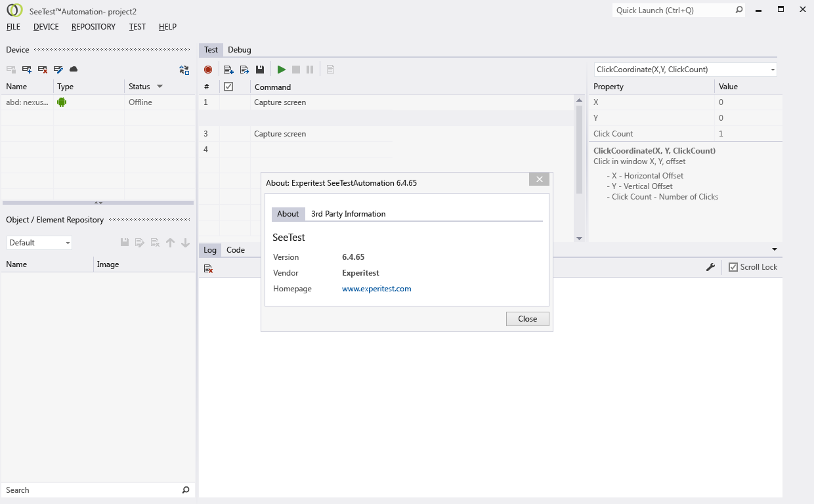Open the ClickCoordinate command dropdown
The height and width of the screenshot is (504, 814).
pos(773,70)
